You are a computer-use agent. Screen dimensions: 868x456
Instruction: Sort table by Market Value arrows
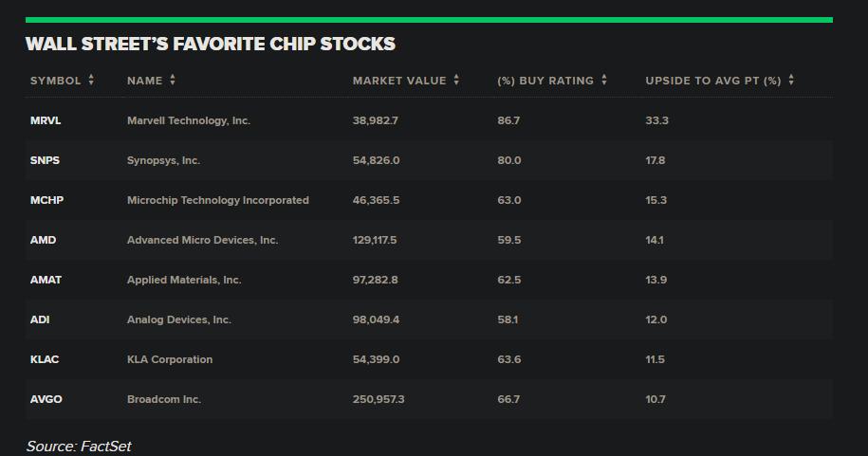(x=456, y=80)
